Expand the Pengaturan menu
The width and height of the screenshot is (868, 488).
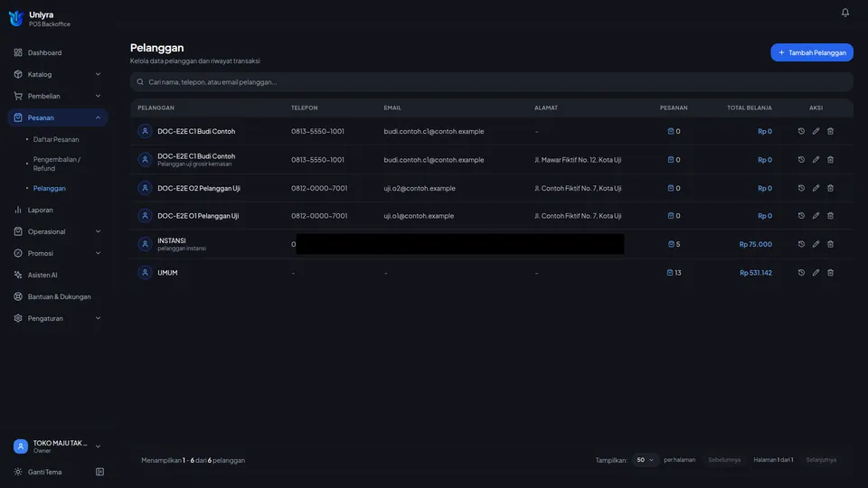click(58, 318)
